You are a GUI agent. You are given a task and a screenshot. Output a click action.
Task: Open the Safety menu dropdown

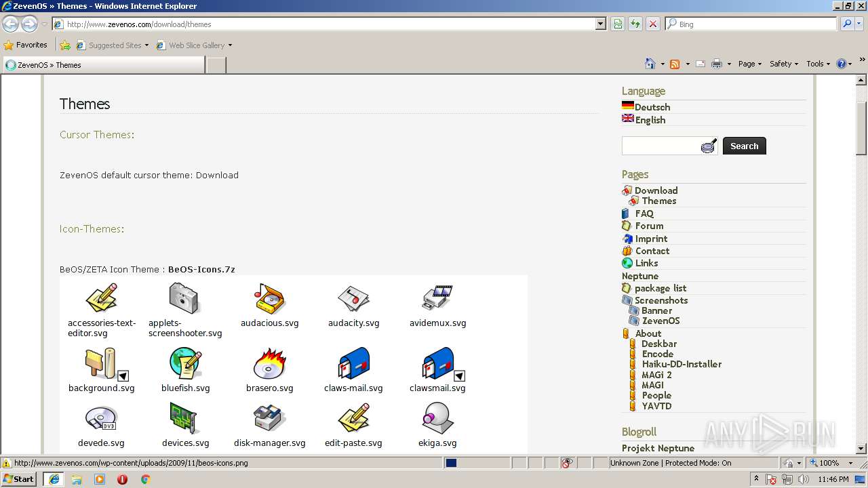783,64
